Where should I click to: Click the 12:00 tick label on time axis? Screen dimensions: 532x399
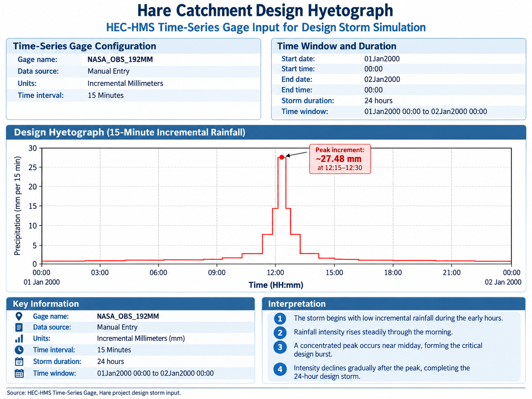276,273
